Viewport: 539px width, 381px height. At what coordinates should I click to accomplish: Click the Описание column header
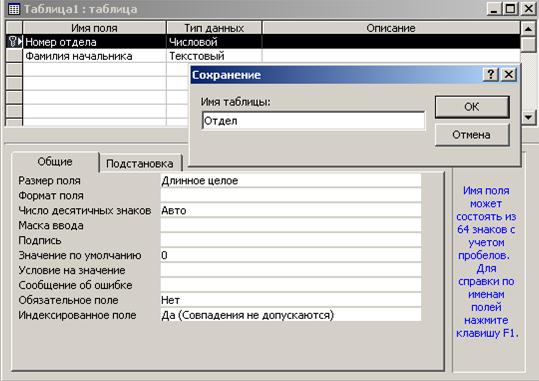click(x=391, y=28)
